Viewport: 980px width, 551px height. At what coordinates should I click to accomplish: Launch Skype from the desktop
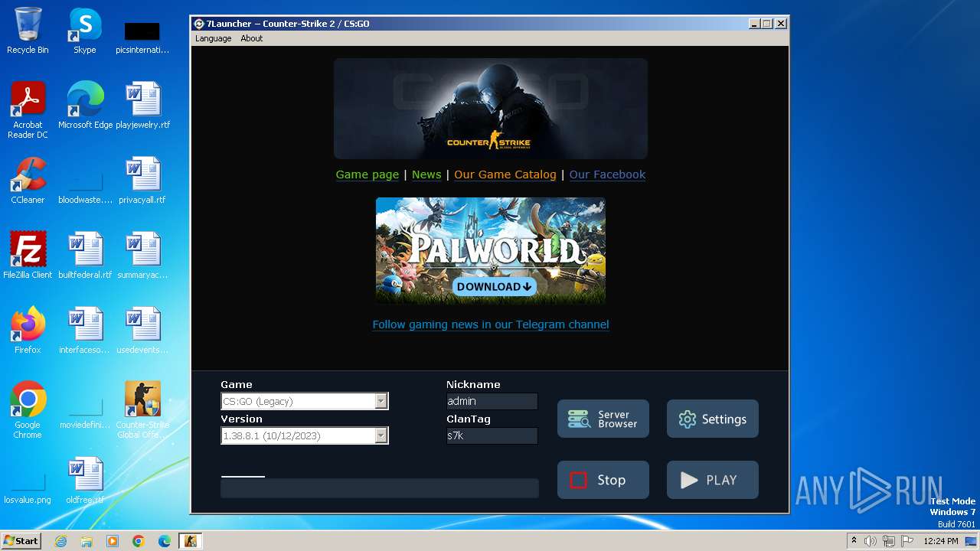(85, 31)
